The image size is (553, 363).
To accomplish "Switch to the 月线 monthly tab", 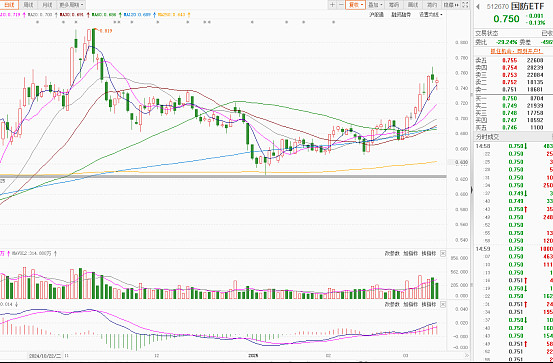I will click(x=47, y=5).
